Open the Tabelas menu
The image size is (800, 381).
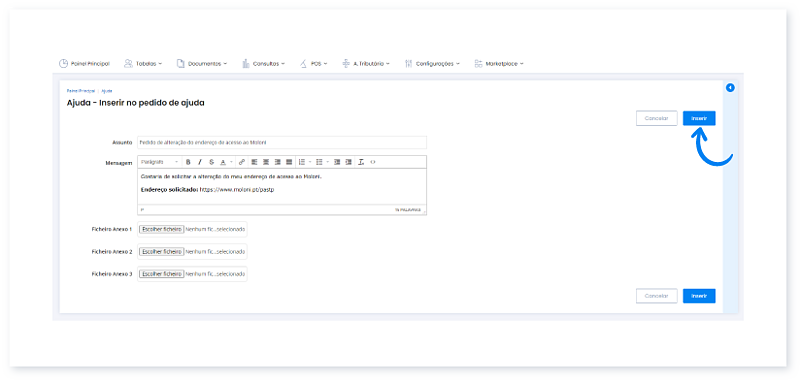pos(143,64)
